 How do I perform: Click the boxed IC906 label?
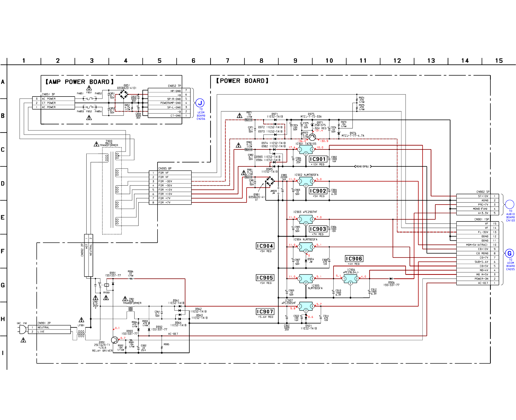[x=354, y=259]
